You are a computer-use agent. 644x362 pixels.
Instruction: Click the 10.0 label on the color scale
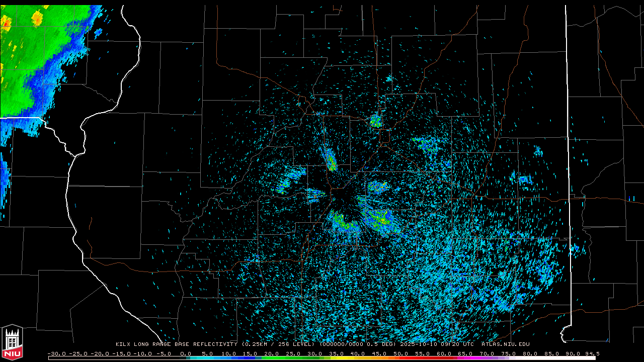pyautogui.click(x=229, y=354)
